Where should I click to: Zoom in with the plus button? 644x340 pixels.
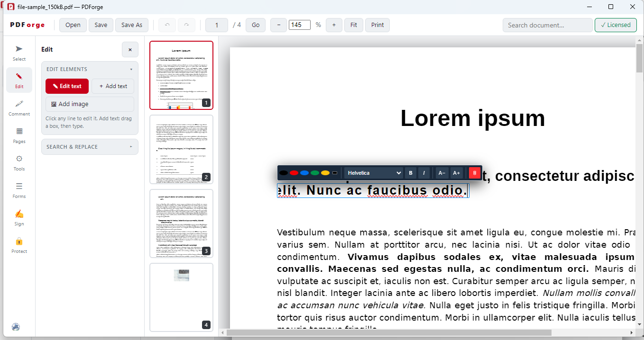334,25
